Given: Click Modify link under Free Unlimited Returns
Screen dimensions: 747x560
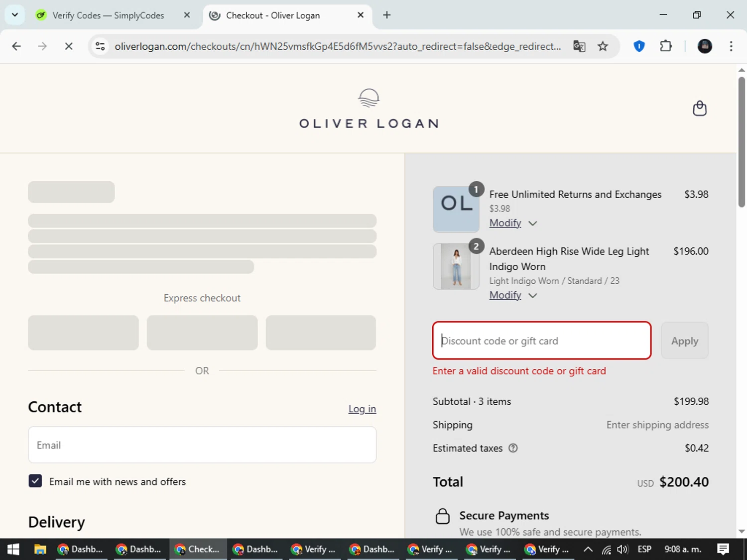Looking at the screenshot, I should coord(505,223).
